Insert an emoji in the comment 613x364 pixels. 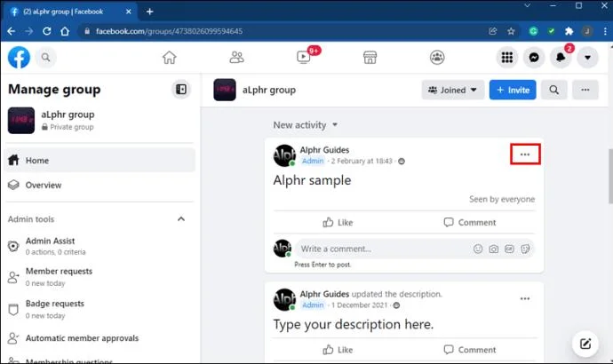coord(478,249)
